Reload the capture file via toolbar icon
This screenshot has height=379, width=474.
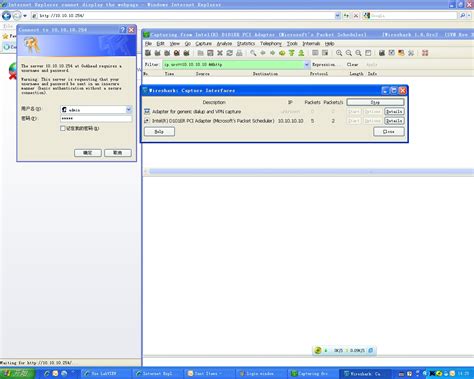[x=229, y=53]
